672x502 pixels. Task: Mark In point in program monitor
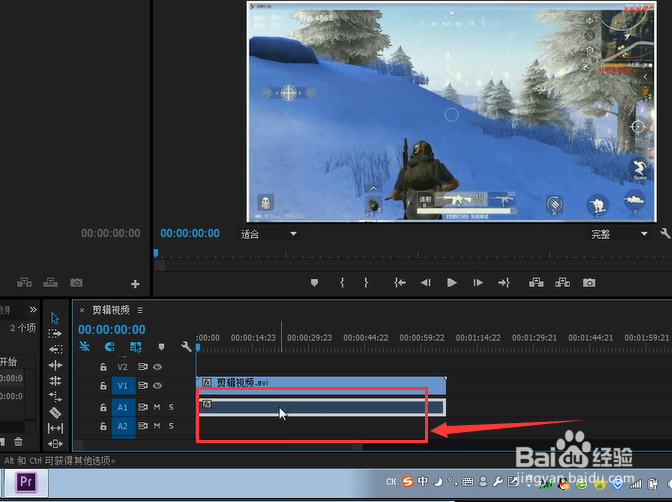(x=342, y=283)
